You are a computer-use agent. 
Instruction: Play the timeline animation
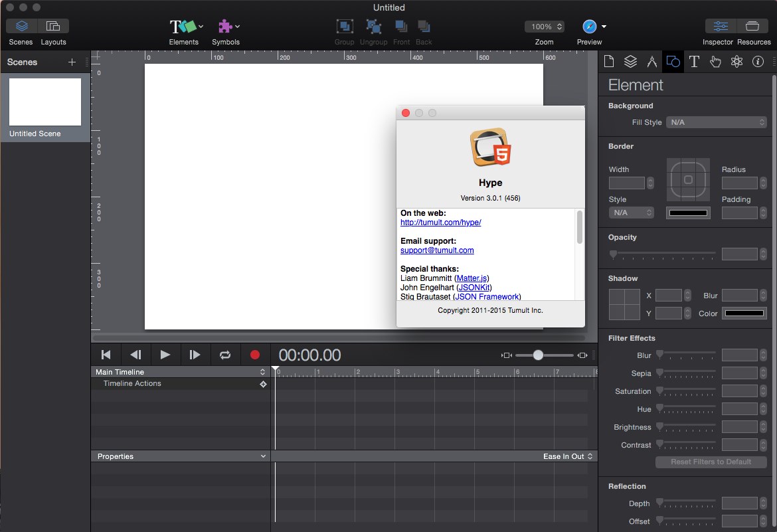pyautogui.click(x=165, y=355)
